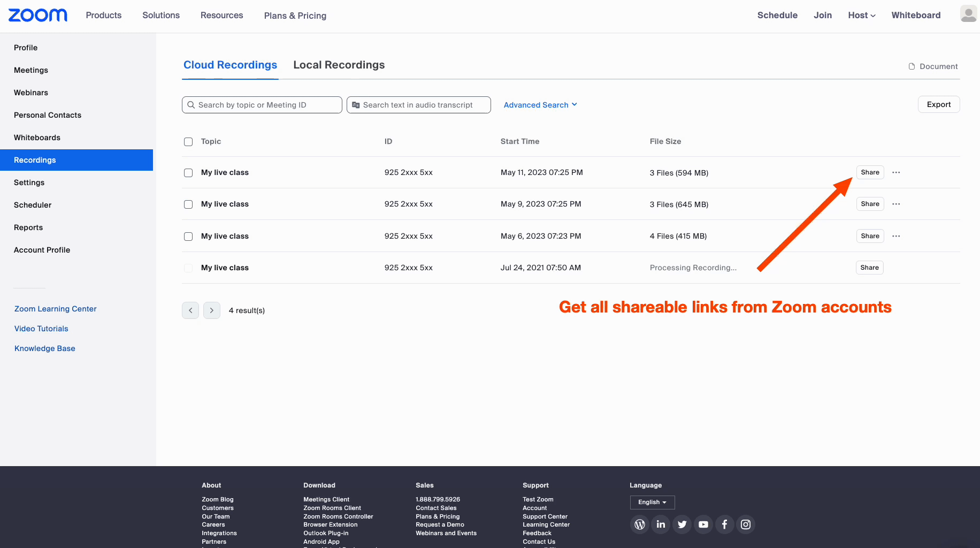Open Scheduler in the sidebar

(33, 205)
